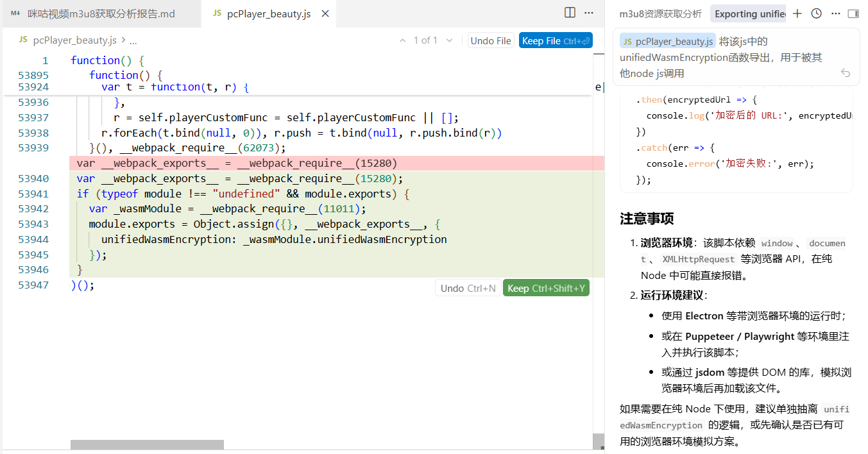
Task: Click the .then(encryptedUrl => line in chat
Action: [x=697, y=100]
